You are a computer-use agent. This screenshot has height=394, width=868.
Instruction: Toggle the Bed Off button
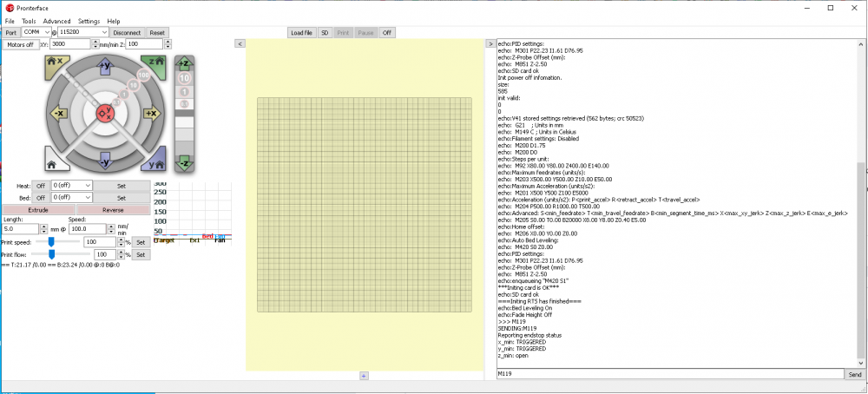[41, 198]
